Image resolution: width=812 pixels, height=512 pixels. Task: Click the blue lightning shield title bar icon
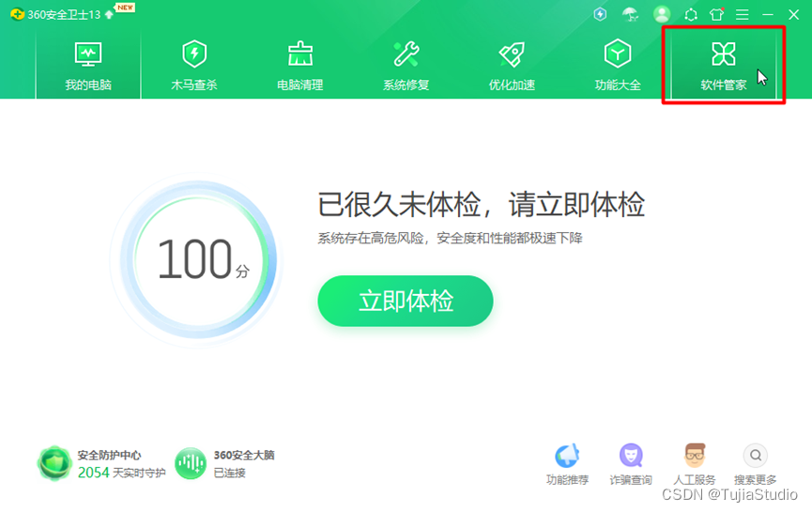pyautogui.click(x=600, y=14)
